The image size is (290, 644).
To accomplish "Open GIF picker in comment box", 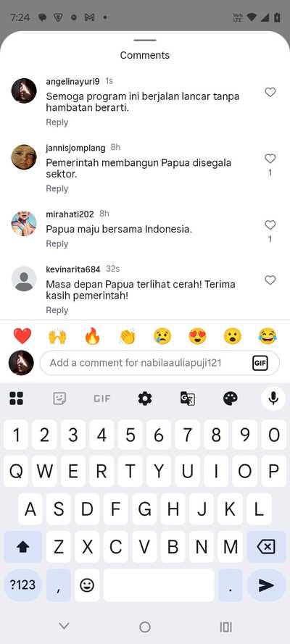I will 260,363.
